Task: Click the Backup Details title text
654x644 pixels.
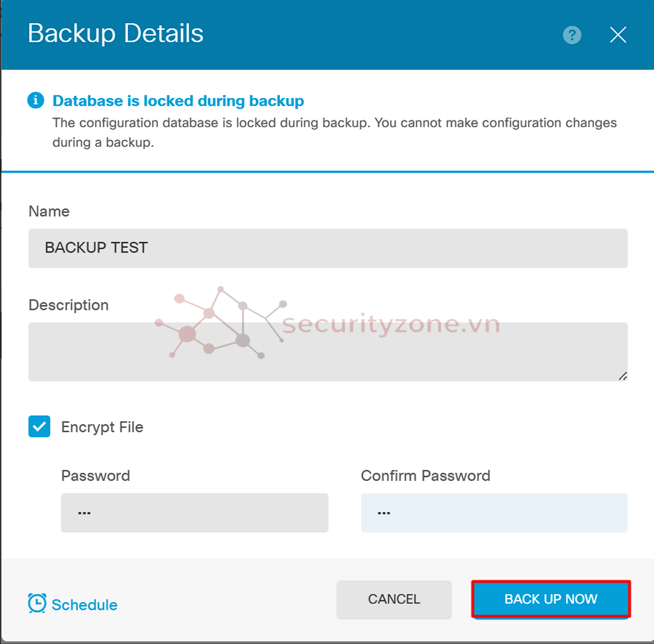Action: 116,33
